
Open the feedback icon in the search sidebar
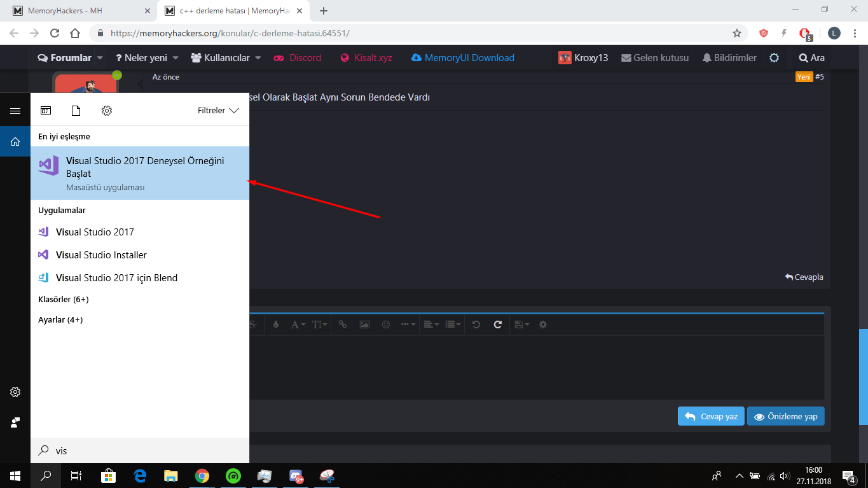(15, 422)
